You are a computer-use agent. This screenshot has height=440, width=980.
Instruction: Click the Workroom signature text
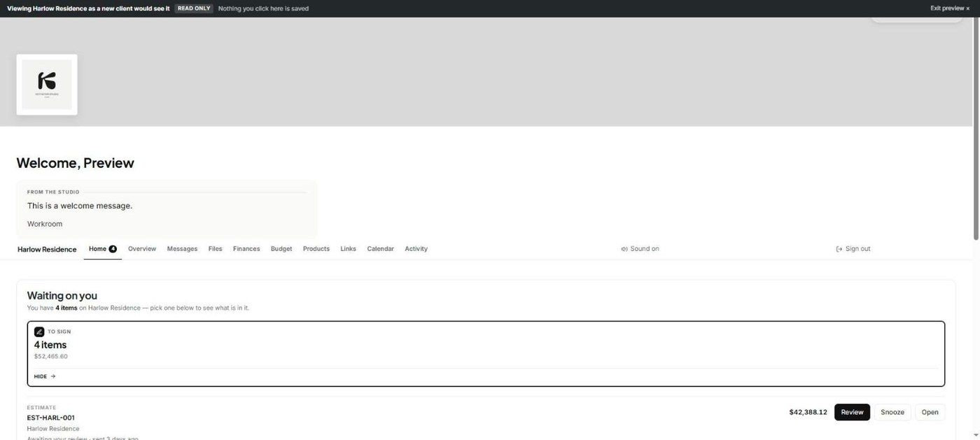[45, 224]
